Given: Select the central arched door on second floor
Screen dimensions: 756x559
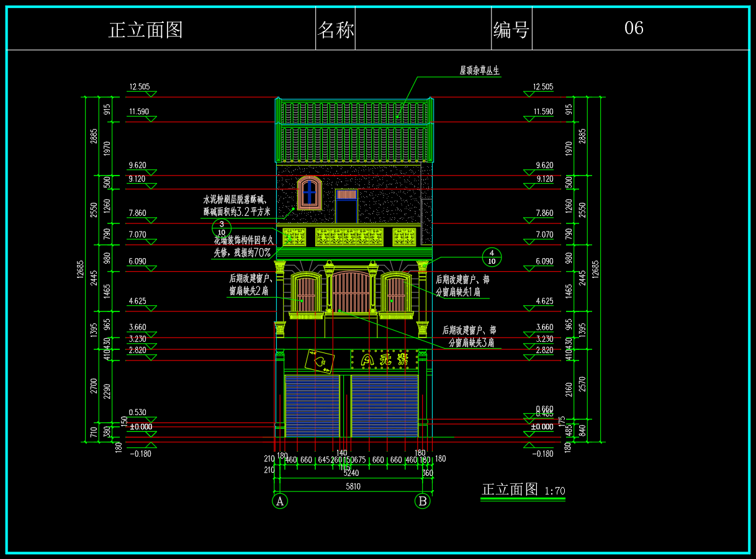Looking at the screenshot, I should 350,292.
